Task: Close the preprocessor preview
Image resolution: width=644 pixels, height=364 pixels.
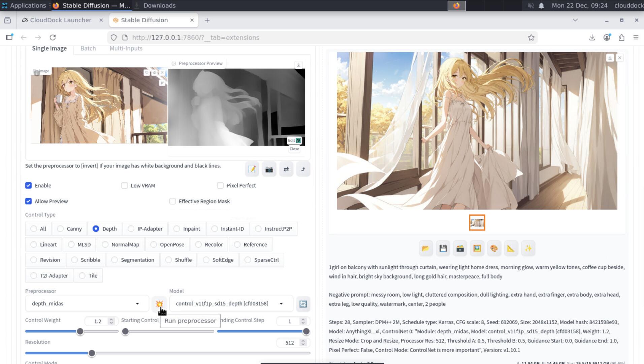Action: click(294, 149)
